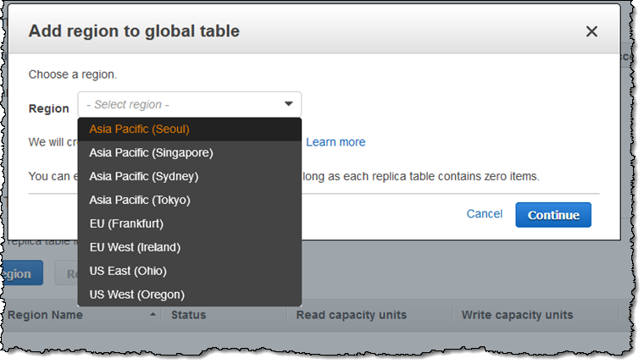Sort by Region Name column header
Screen dimensions: 644x364
pos(46,315)
